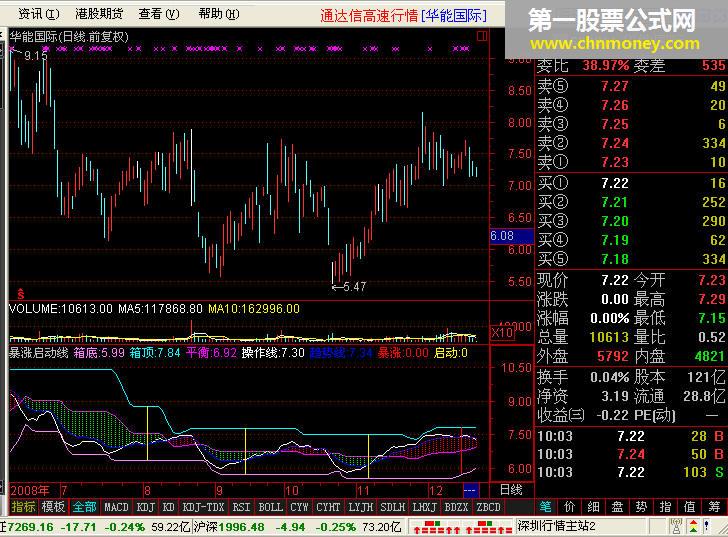The width and height of the screenshot is (728, 537).
Task: Click the blue --- timeline button
Action: coord(470,490)
